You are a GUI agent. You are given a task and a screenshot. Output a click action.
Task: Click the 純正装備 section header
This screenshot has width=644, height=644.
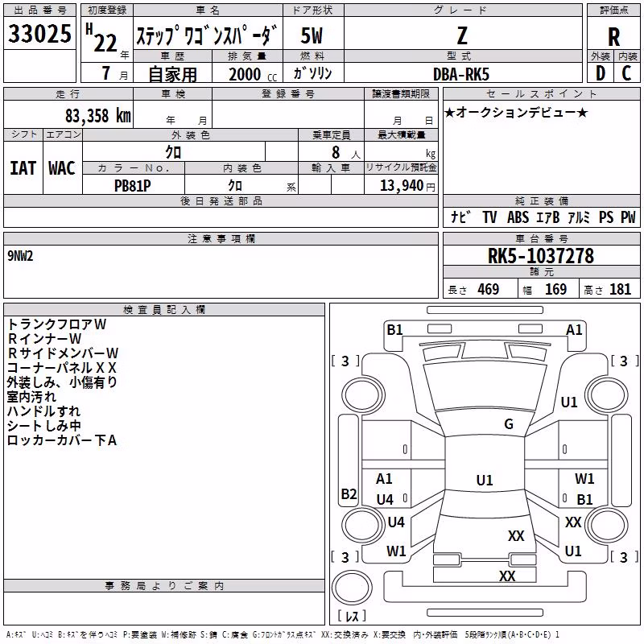point(542,200)
